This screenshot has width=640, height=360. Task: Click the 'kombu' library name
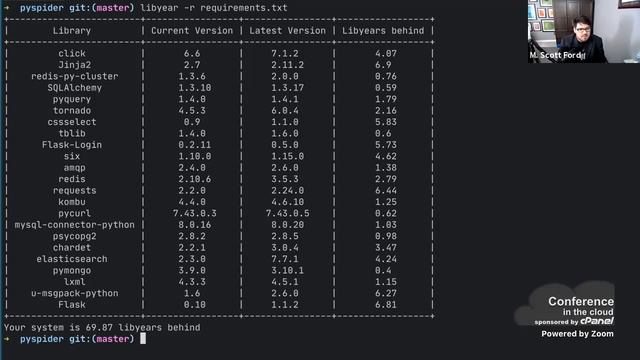tap(72, 202)
